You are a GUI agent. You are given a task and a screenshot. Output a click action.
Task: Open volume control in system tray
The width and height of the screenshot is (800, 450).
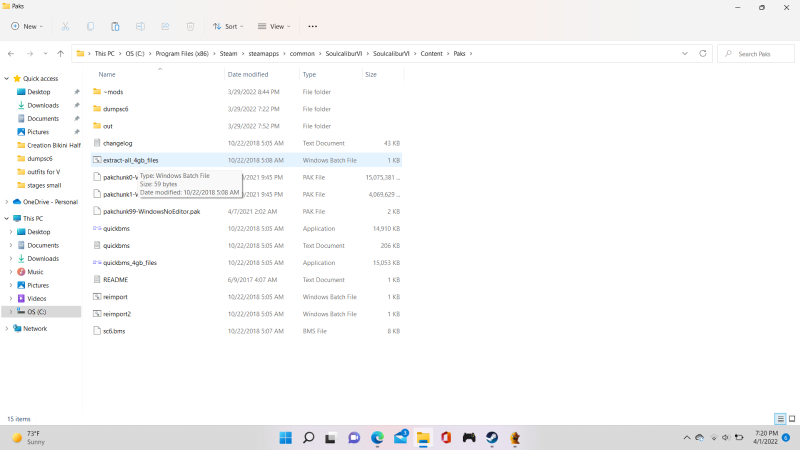726,438
